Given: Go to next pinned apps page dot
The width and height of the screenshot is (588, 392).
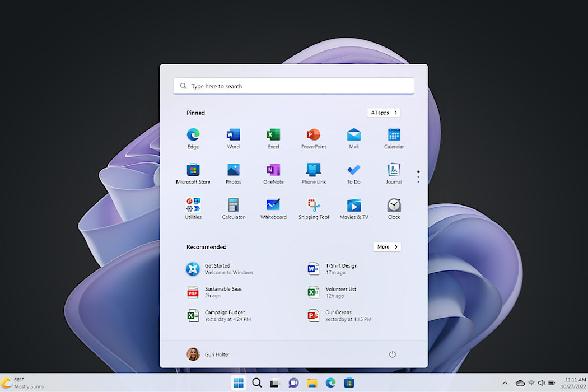Looking at the screenshot, I should pos(418,177).
